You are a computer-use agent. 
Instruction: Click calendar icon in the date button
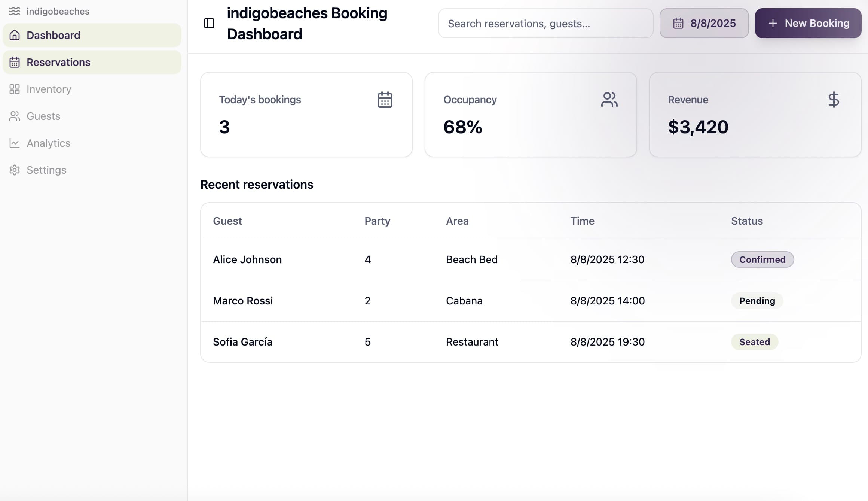coord(678,23)
